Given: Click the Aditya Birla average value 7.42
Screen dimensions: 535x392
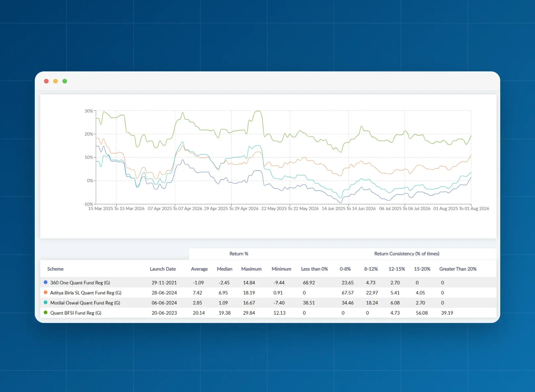Looking at the screenshot, I should point(198,293).
